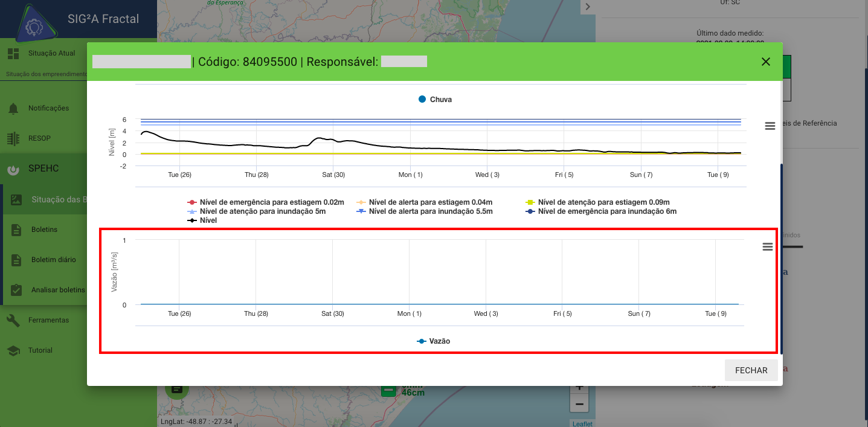Click the RESOP sidebar icon
The width and height of the screenshot is (868, 427).
coord(13,138)
